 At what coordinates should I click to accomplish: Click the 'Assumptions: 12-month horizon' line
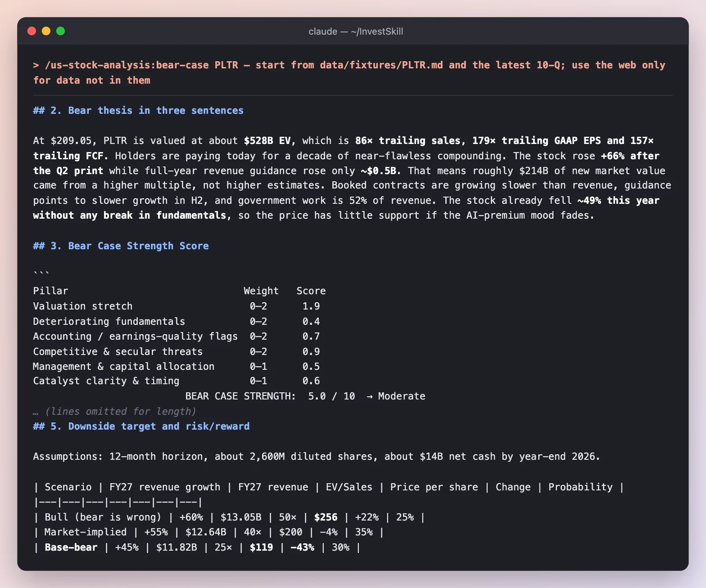[317, 457]
